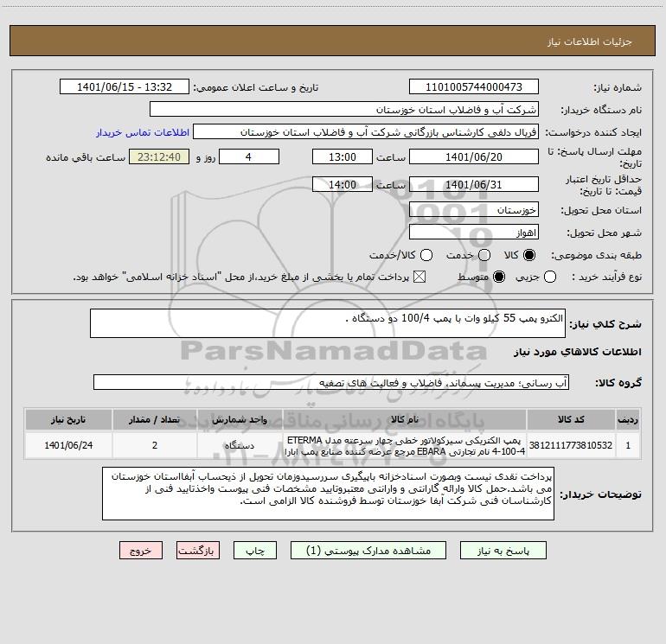Click the تاریخ نیاز column header

click(68, 419)
